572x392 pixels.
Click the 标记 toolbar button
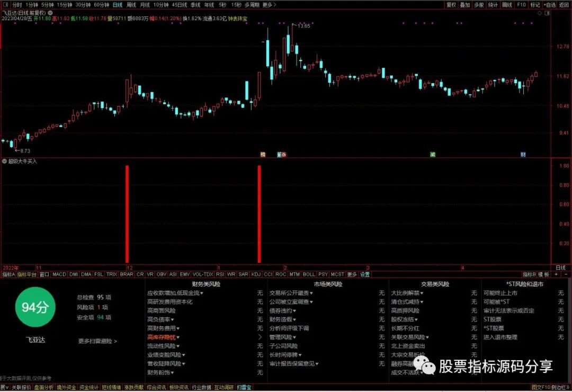point(535,5)
